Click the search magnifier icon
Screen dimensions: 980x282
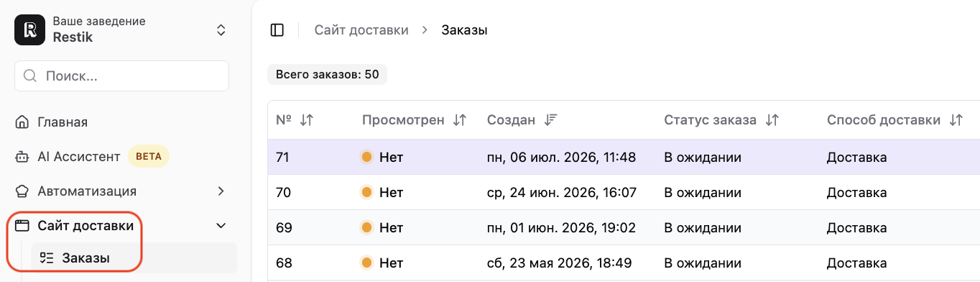click(31, 76)
